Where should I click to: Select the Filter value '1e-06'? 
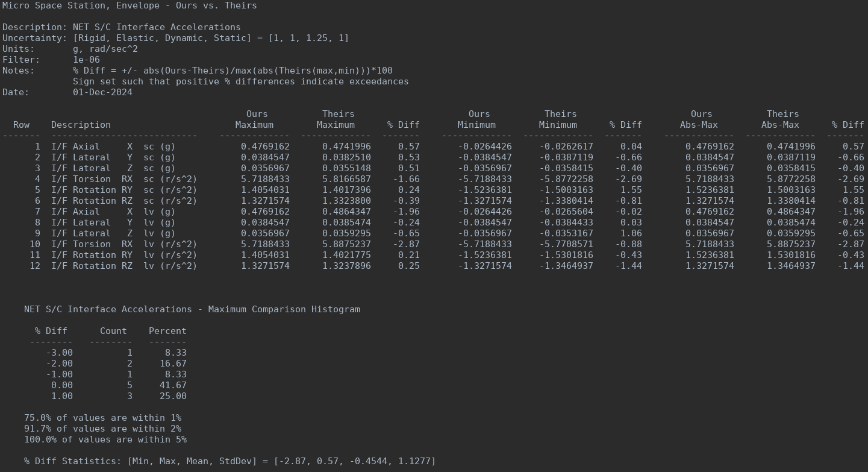(86, 60)
